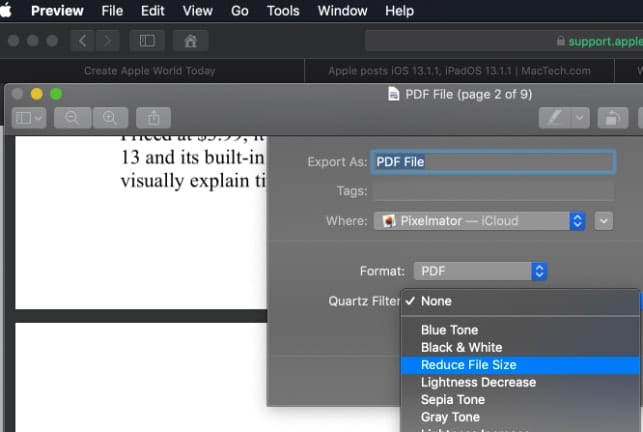This screenshot has width=643, height=432.
Task: Click the zoom out magnifier icon
Action: pyautogui.click(x=72, y=117)
